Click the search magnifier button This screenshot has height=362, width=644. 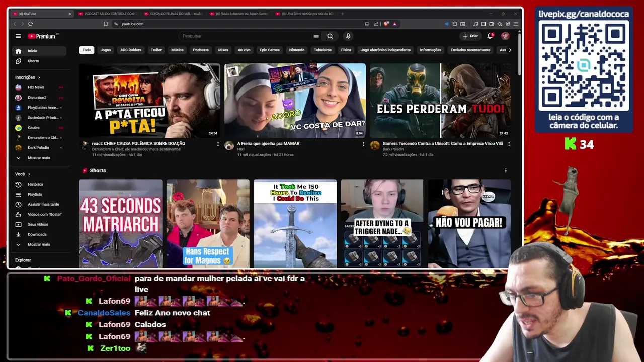click(330, 36)
